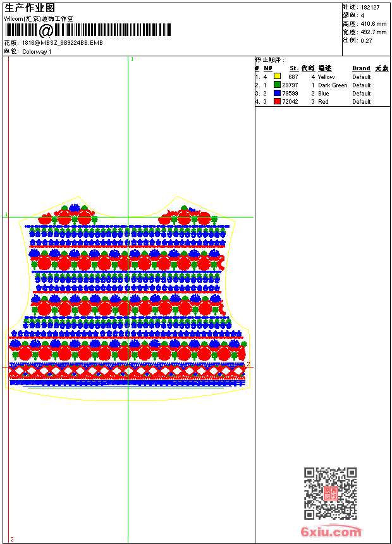Click stitch count 687

coord(293,77)
